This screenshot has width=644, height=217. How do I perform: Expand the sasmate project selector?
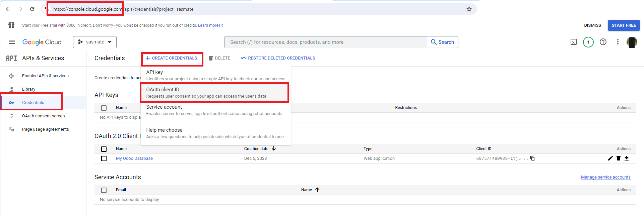point(95,42)
